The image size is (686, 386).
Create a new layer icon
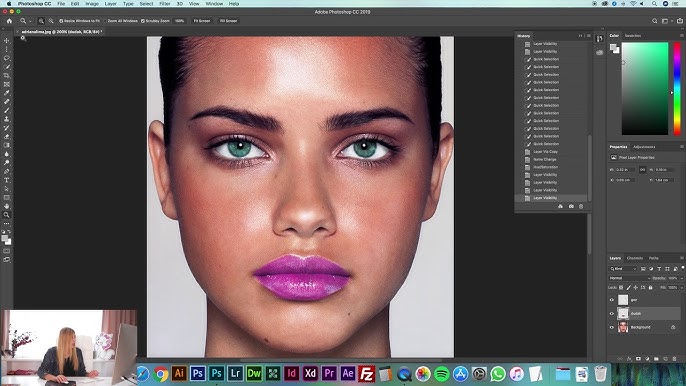pyautogui.click(x=665, y=359)
